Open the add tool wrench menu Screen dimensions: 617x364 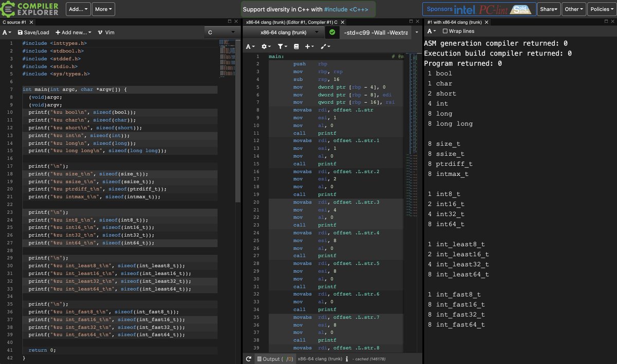325,46
